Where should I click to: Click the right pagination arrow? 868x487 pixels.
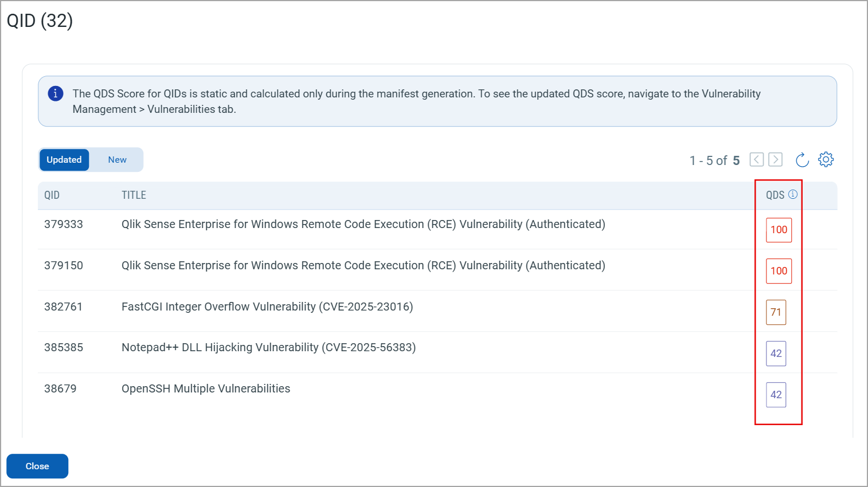[775, 159]
